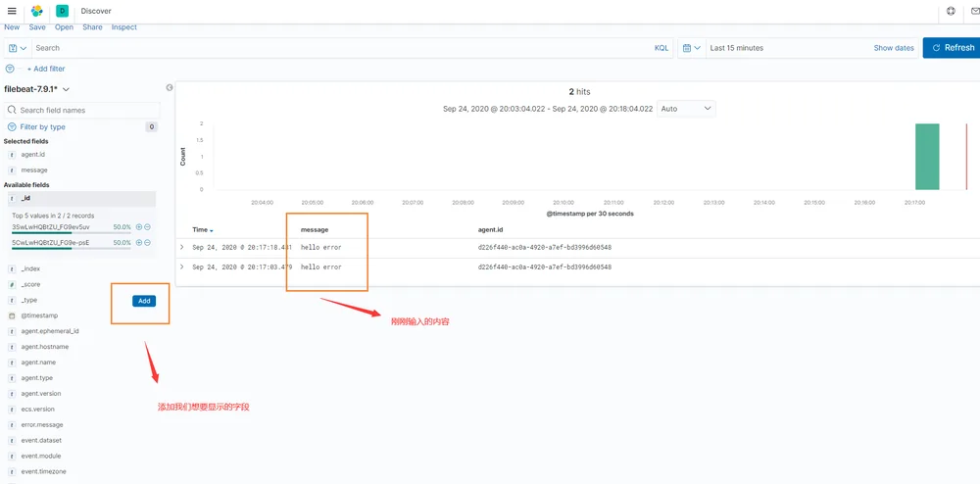This screenshot has width=980, height=484.
Task: Click New in the top menu
Action: coord(12,27)
